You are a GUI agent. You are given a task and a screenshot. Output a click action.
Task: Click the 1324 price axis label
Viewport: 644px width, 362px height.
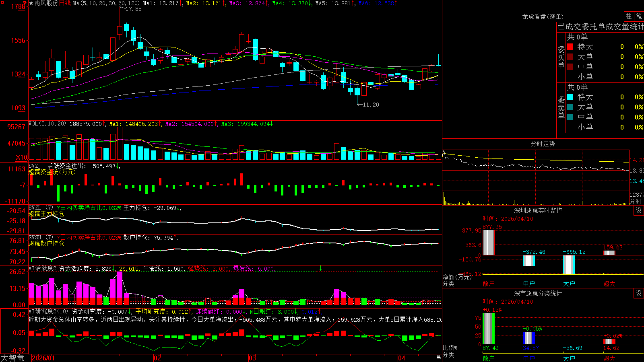18,74
